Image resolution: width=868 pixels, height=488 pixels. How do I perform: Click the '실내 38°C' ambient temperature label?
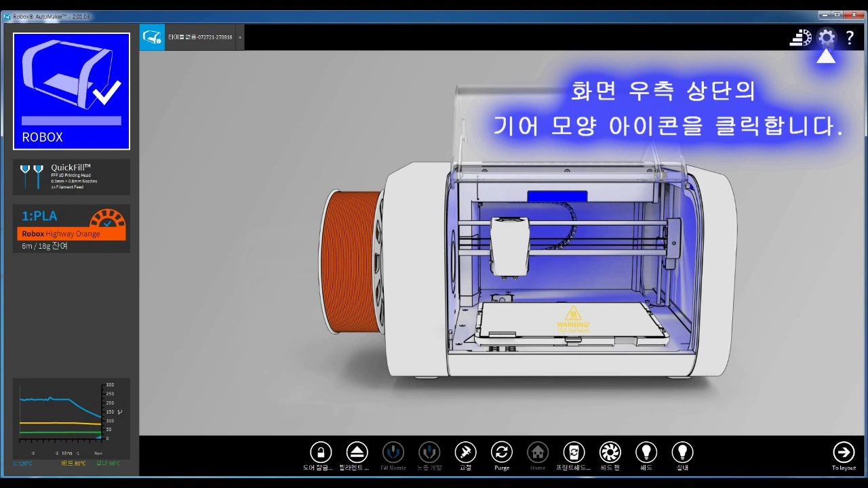tap(108, 464)
